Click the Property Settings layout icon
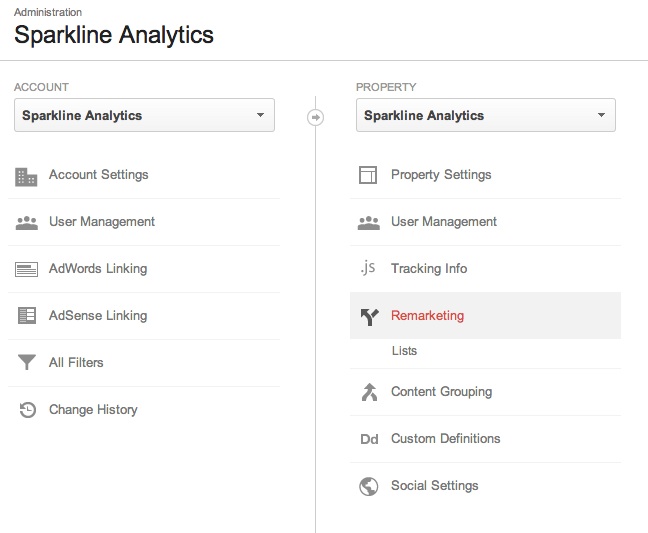The width and height of the screenshot is (648, 533). [368, 176]
